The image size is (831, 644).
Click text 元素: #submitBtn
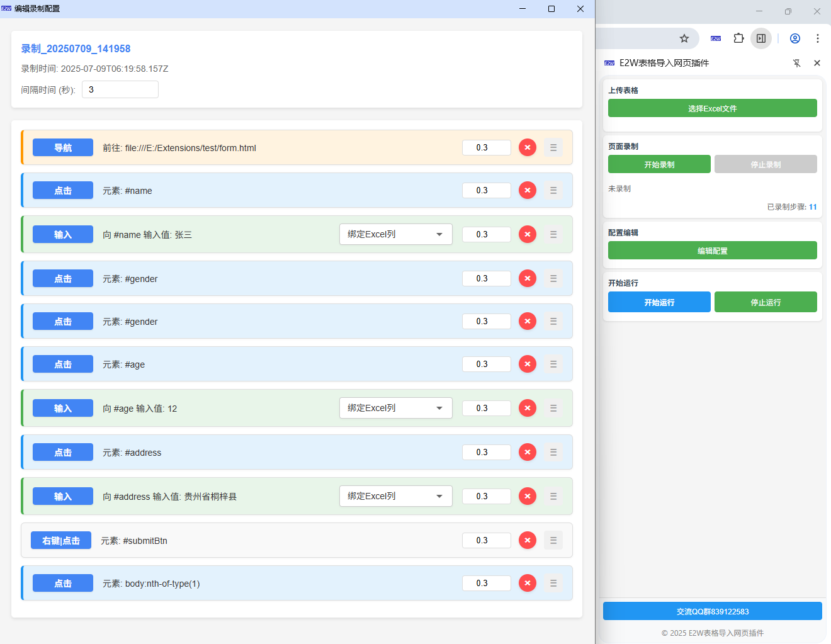coord(134,541)
